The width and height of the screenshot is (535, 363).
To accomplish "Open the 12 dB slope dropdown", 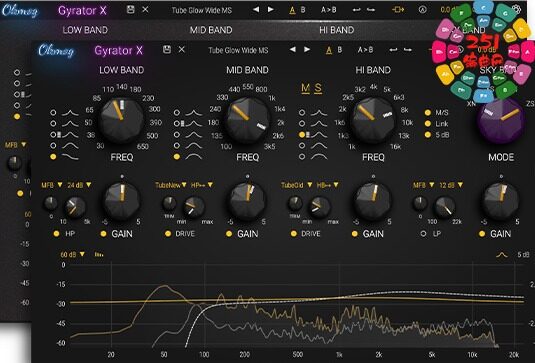I will coord(451,185).
